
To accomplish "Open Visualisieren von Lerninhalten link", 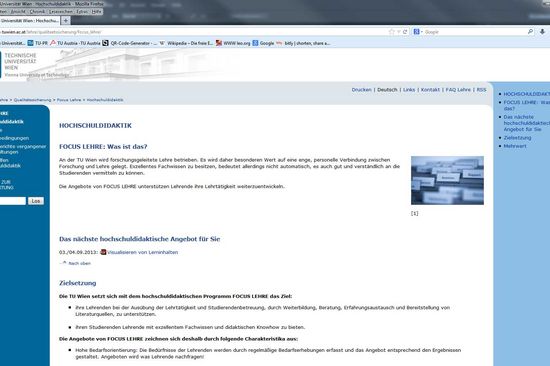I will tap(142, 252).
